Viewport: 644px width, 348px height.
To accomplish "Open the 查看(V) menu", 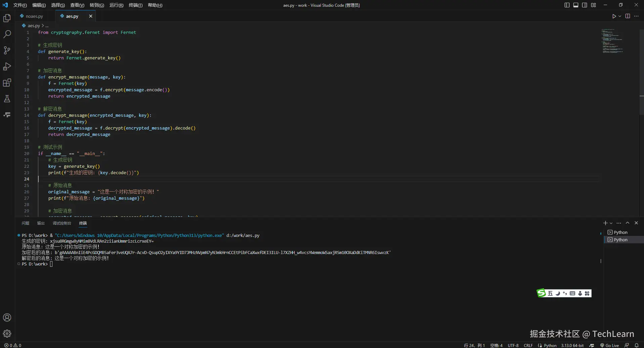I will [77, 5].
